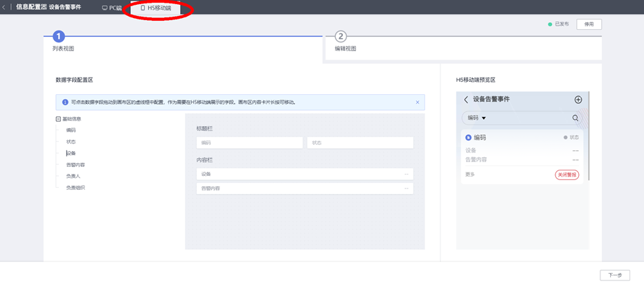
Task: Click 更多 in preview card
Action: point(470,175)
